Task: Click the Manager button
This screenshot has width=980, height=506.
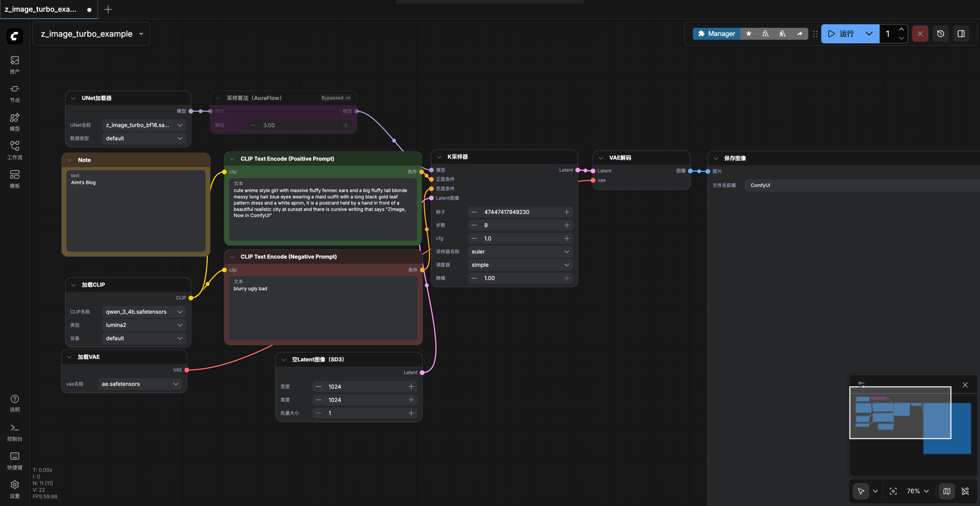Action: pos(716,34)
